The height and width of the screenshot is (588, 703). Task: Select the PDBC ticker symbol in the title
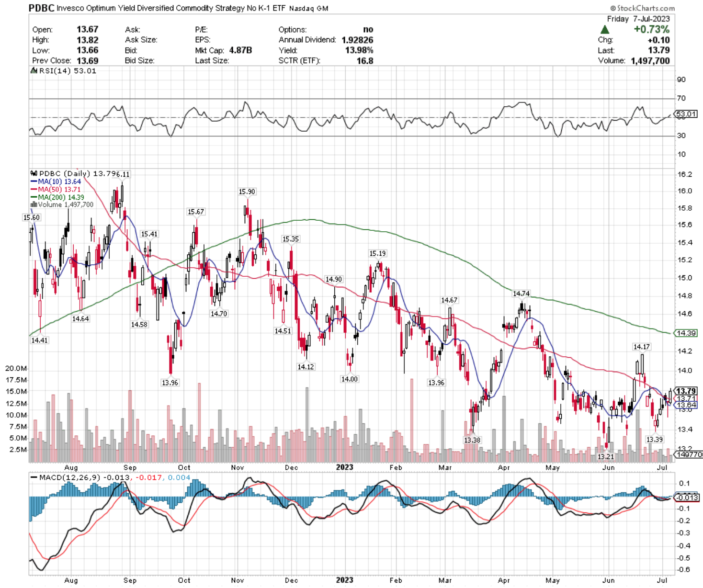42,8
